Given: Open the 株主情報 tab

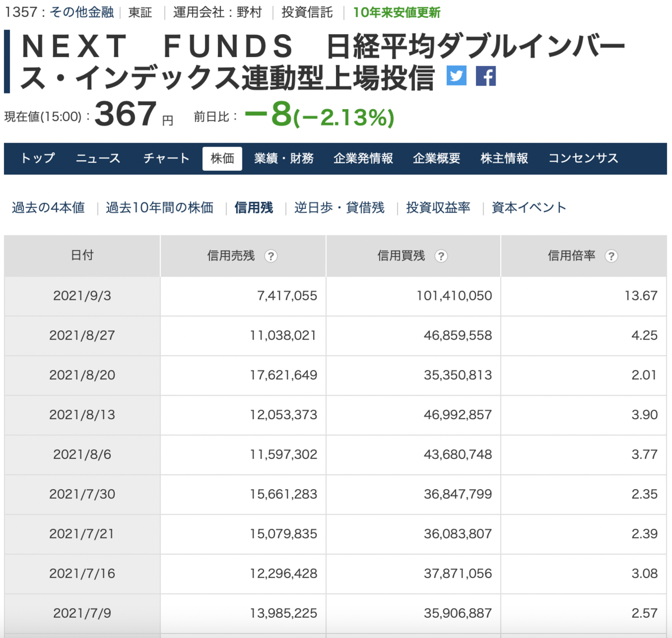Looking at the screenshot, I should click(x=504, y=158).
